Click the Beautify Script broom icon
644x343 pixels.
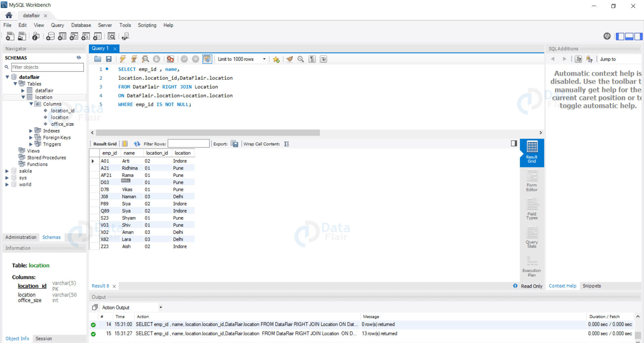289,59
